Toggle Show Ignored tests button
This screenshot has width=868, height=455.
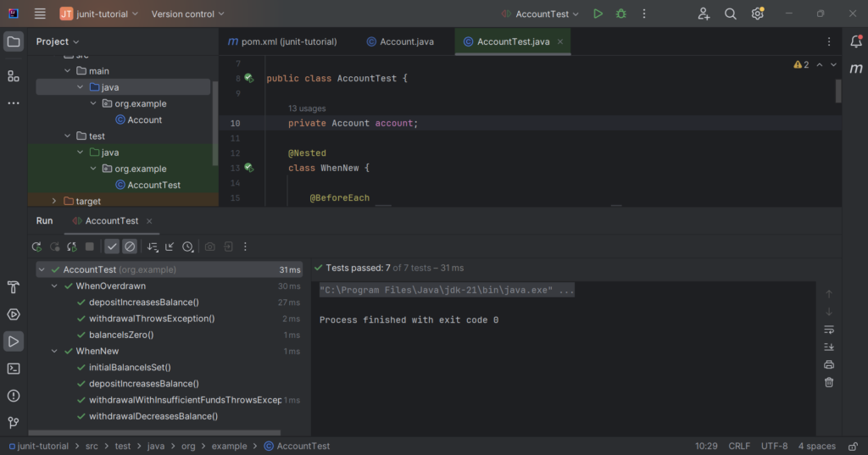tap(130, 247)
